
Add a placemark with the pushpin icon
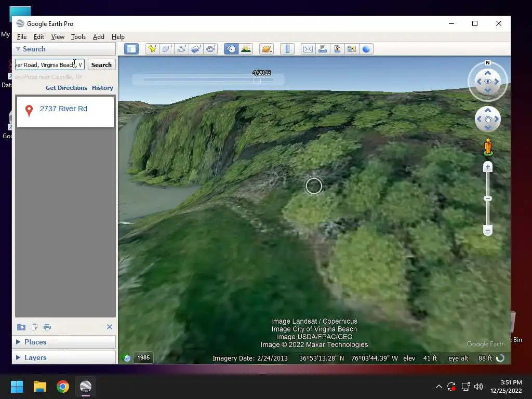click(152, 49)
